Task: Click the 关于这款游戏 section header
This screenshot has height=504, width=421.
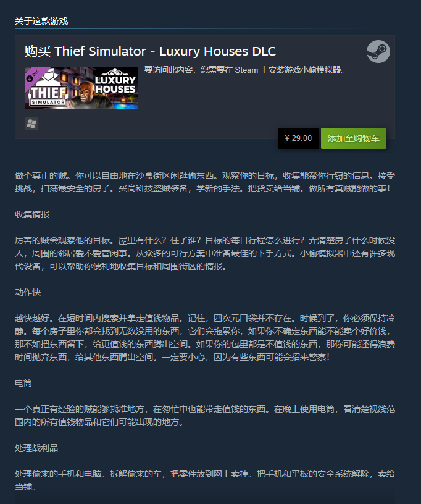Action: click(x=41, y=21)
